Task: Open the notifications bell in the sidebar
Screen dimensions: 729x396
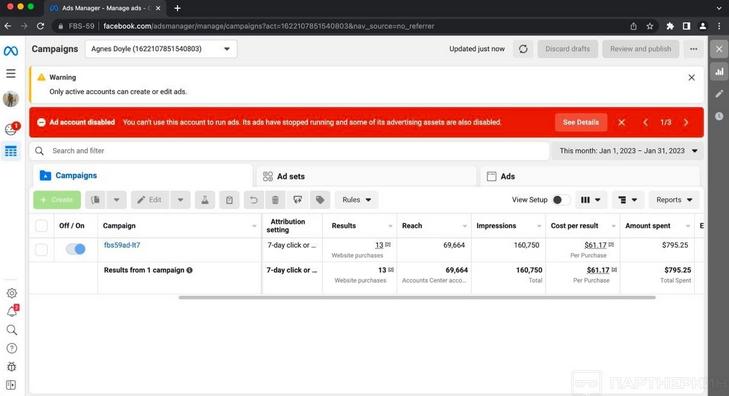Action: click(x=12, y=311)
